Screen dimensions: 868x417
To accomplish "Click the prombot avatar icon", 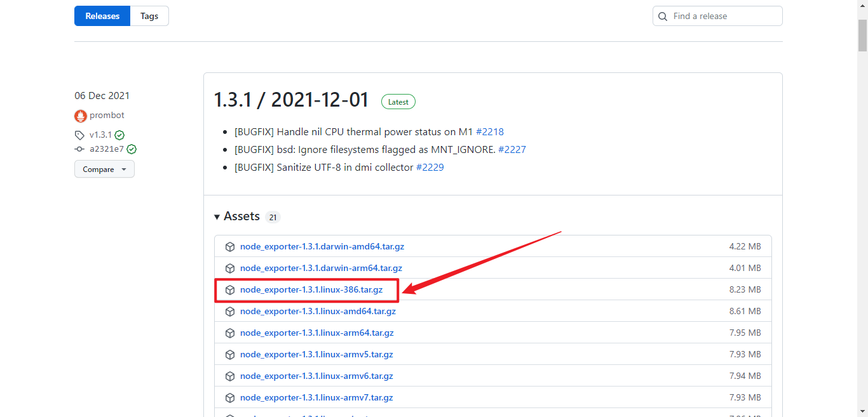I will click(x=81, y=116).
